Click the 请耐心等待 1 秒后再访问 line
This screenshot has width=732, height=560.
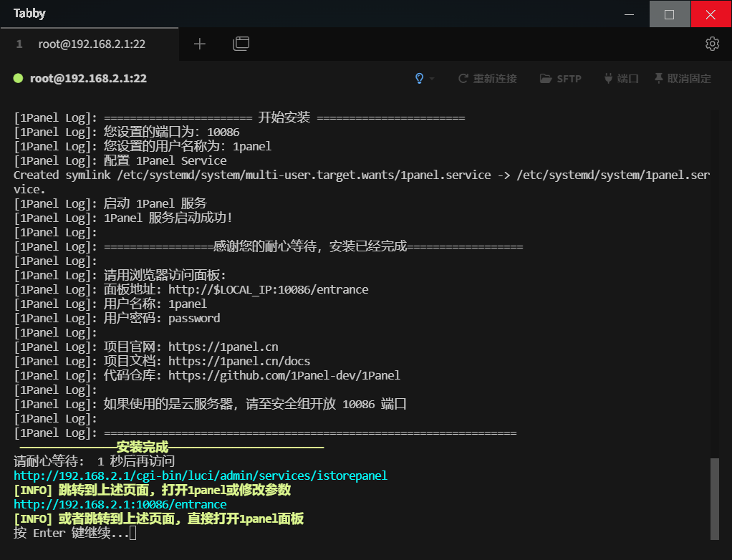(x=94, y=461)
